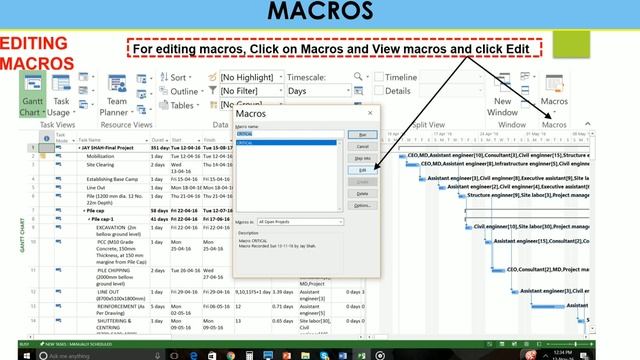Screen dimensions: 640x360
Task: Click the New Window button
Action: point(502,95)
